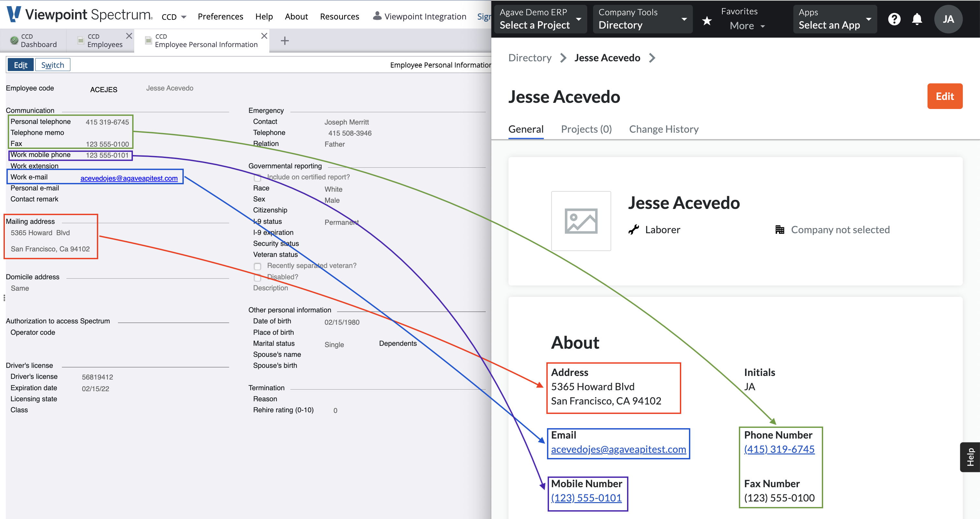
Task: Click the mailing address 5365 Howard Blvd
Action: tap(40, 233)
